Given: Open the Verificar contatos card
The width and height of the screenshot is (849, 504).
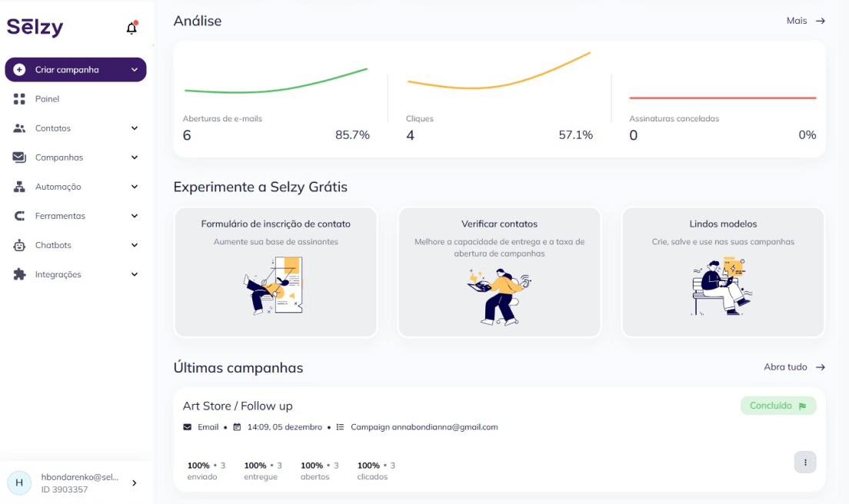Looking at the screenshot, I should click(499, 273).
